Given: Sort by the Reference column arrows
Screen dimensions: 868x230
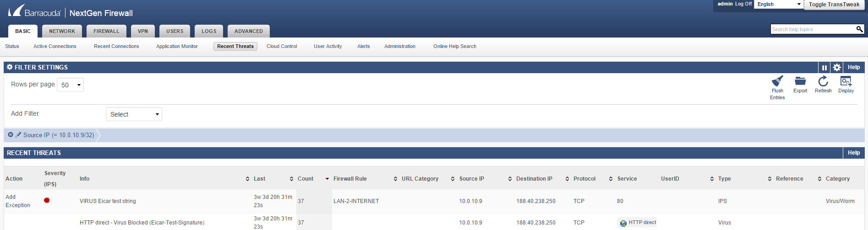Looking at the screenshot, I should tap(819, 179).
